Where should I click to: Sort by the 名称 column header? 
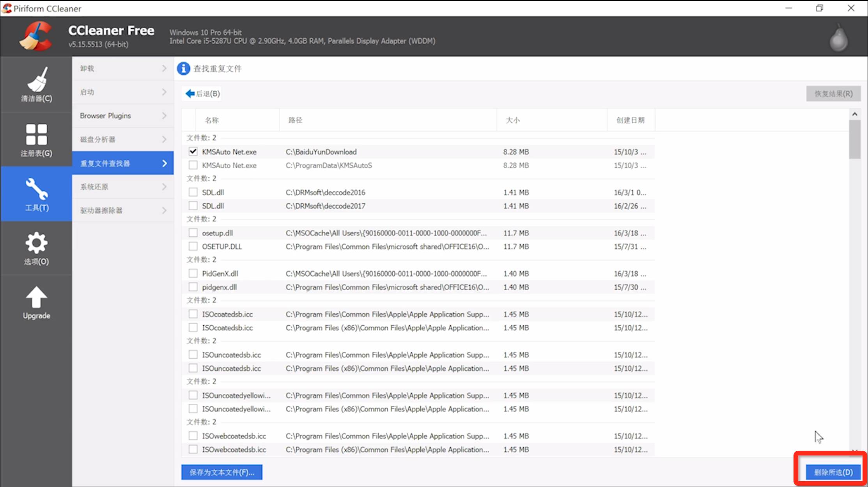pyautogui.click(x=238, y=120)
